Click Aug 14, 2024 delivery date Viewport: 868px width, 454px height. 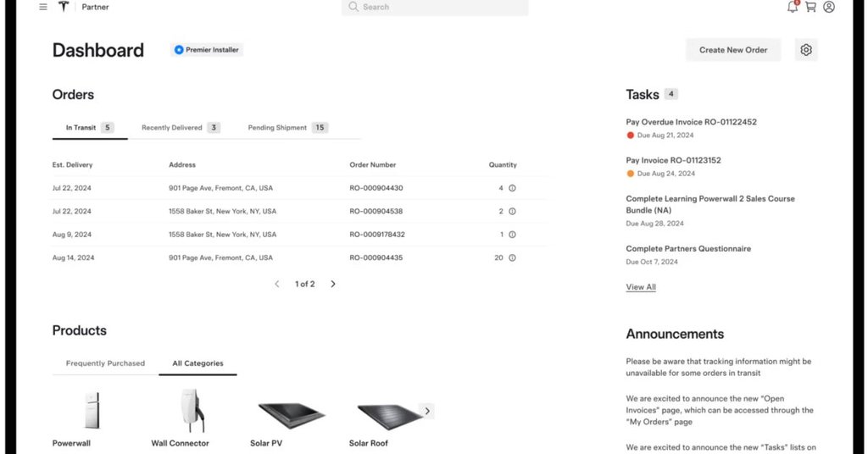click(74, 257)
